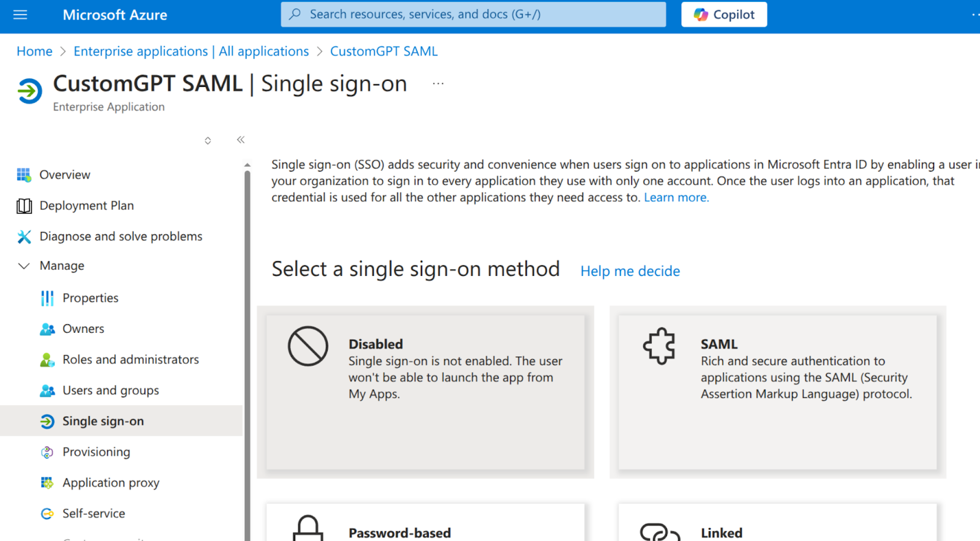Click the Provisioning sync icon

tap(47, 452)
